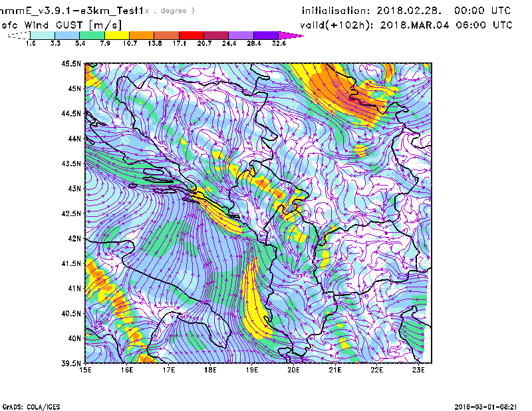Click the '21E' longitude label
532x411 pixels.
click(335, 370)
